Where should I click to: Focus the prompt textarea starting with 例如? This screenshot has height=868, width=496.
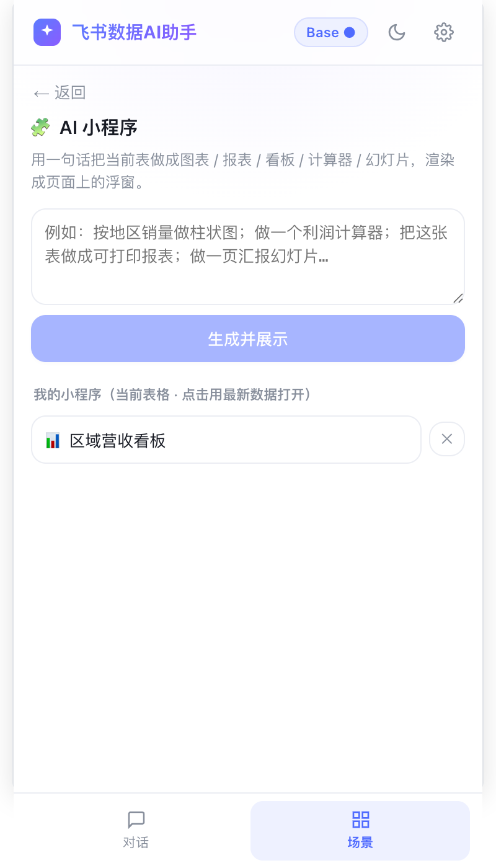[x=248, y=257]
